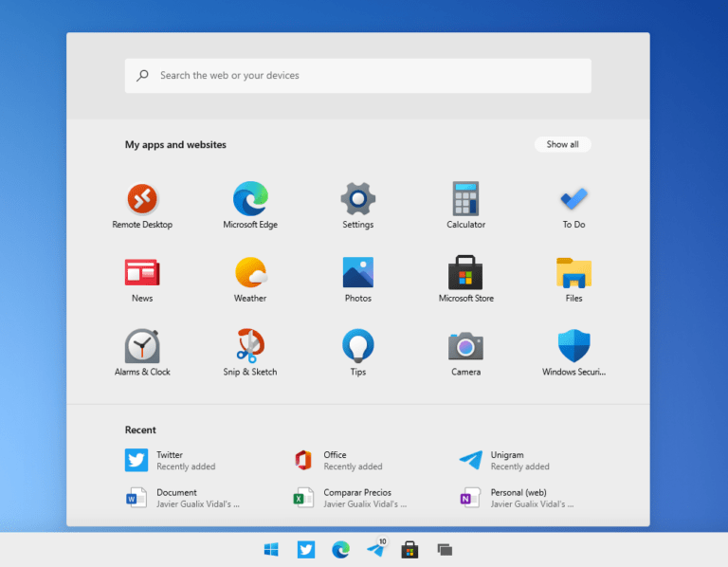728x567 pixels.
Task: Click the magnifier icon in search box
Action: [x=142, y=75]
